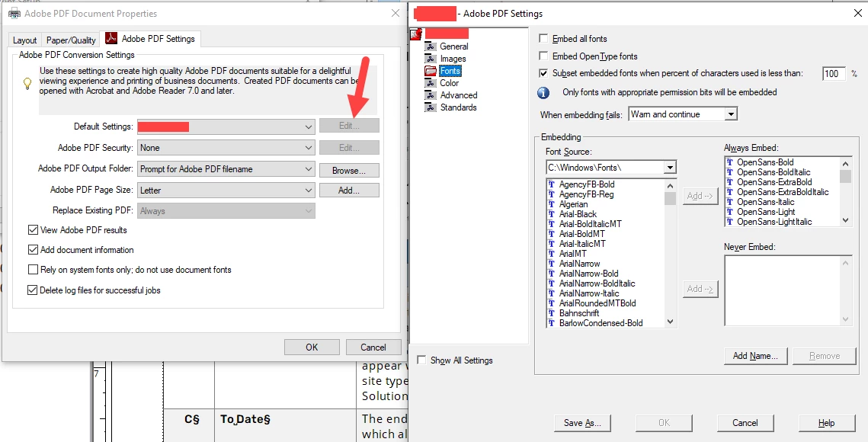Click the font icon beside ArialRoundedMTBold
The width and height of the screenshot is (868, 442).
pos(551,303)
